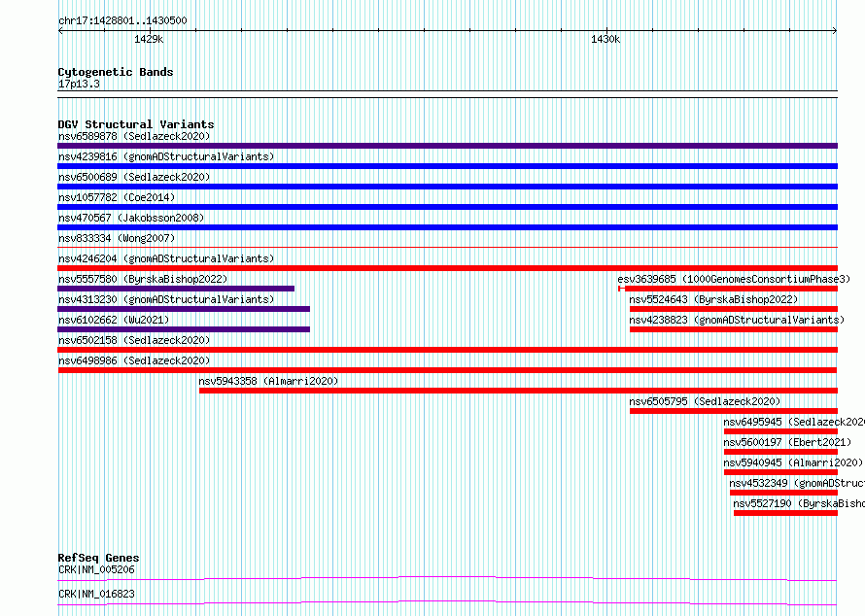The width and height of the screenshot is (865, 616).
Task: Select the nsv5524643 (ByrskaBishop2022) label
Action: click(713, 299)
